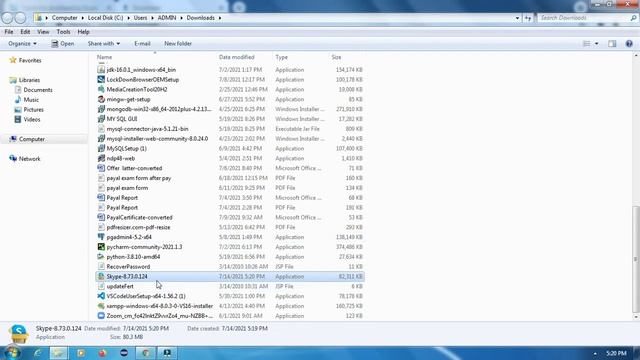Select the jdk-16.0.1 installer icon
Image resolution: width=640 pixels, height=360 pixels.
(x=101, y=70)
